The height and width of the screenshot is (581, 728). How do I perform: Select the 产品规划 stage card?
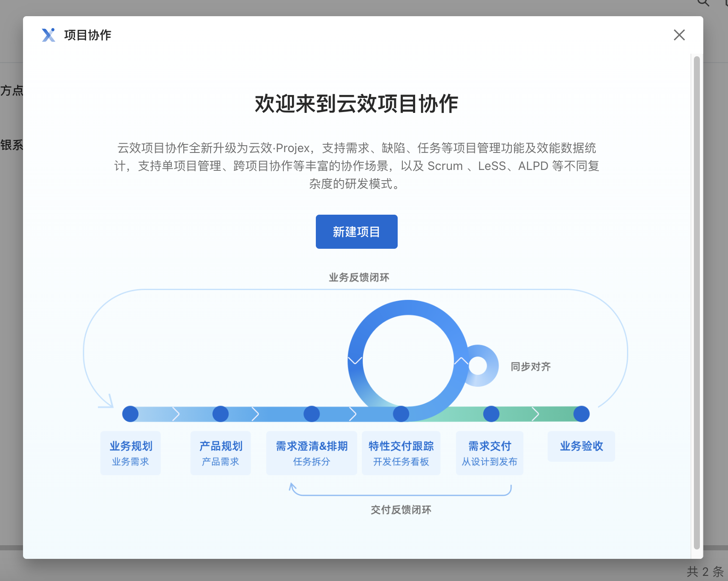tap(220, 453)
